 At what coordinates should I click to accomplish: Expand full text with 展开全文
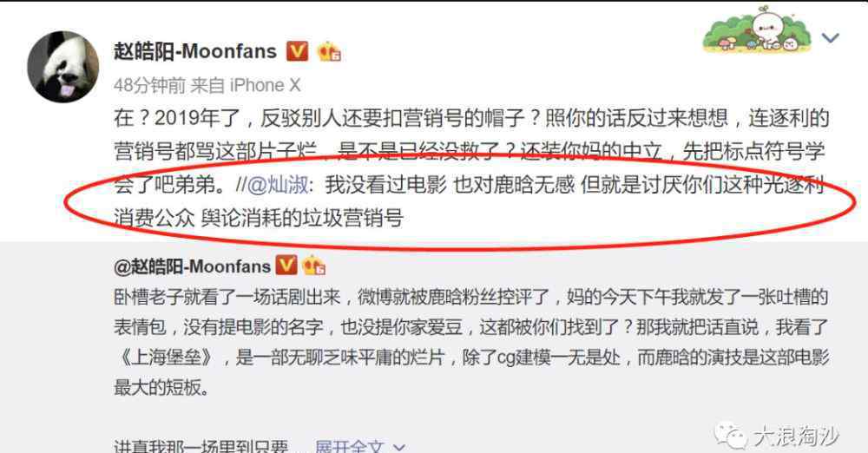coord(349,446)
